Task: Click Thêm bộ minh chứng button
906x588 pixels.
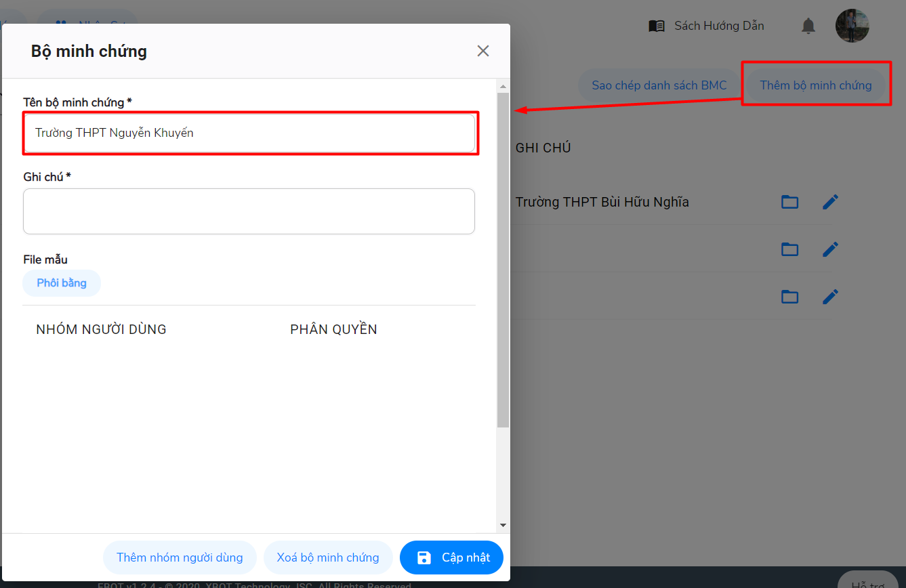Action: tap(815, 85)
